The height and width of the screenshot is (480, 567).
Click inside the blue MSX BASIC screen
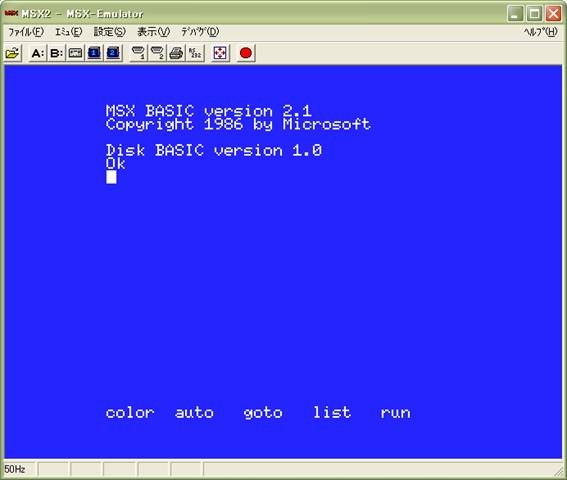(283, 262)
